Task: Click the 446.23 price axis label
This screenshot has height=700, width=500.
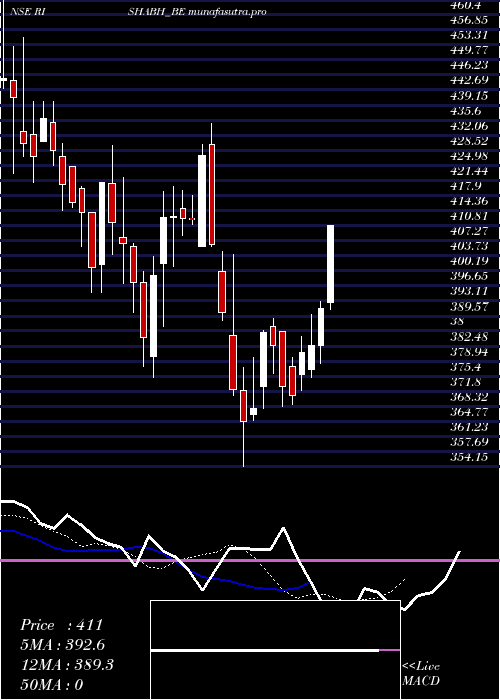Action: pyautogui.click(x=469, y=66)
